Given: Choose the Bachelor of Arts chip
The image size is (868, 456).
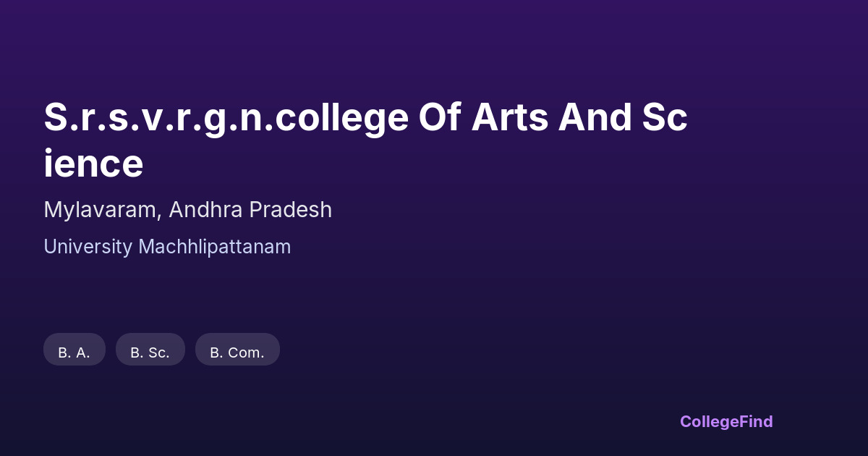Looking at the screenshot, I should [75, 350].
